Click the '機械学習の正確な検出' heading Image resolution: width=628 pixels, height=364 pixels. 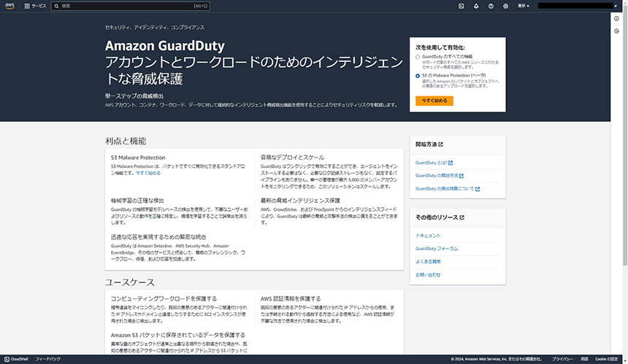[x=137, y=201]
